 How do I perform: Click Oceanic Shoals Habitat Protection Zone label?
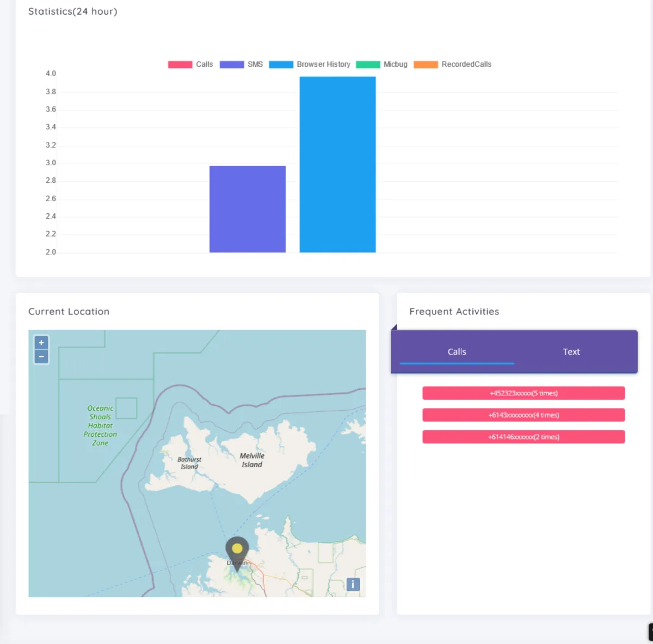coord(100,425)
